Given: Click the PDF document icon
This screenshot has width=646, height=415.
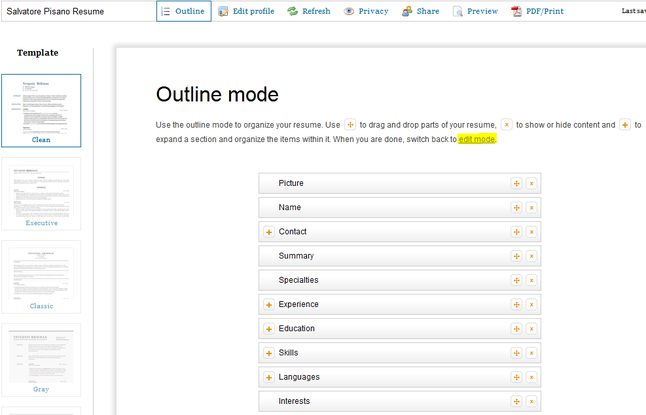Looking at the screenshot, I should coord(517,12).
